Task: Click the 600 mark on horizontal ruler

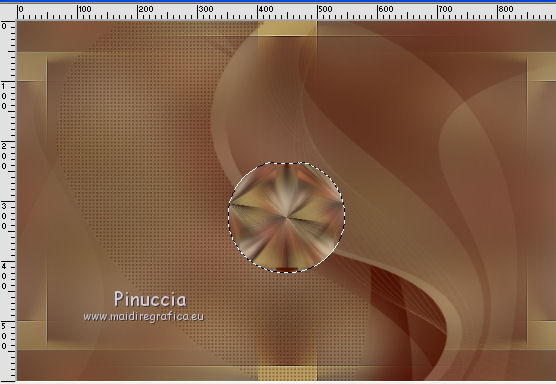Action: click(x=386, y=9)
